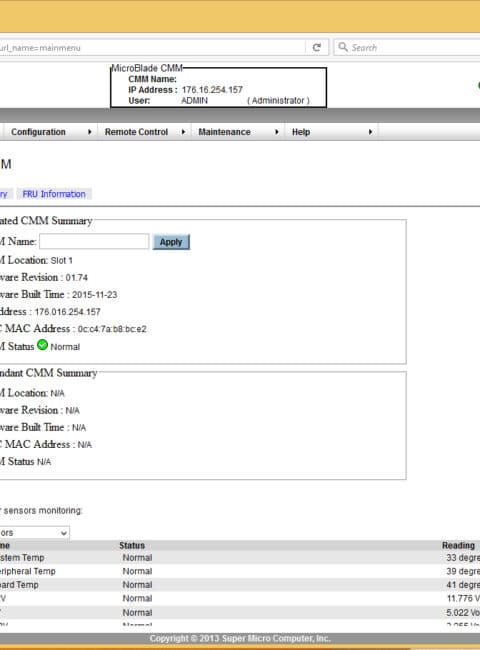Click the ADMIN user name in header
Screen dimensions: 480x650
click(x=194, y=101)
